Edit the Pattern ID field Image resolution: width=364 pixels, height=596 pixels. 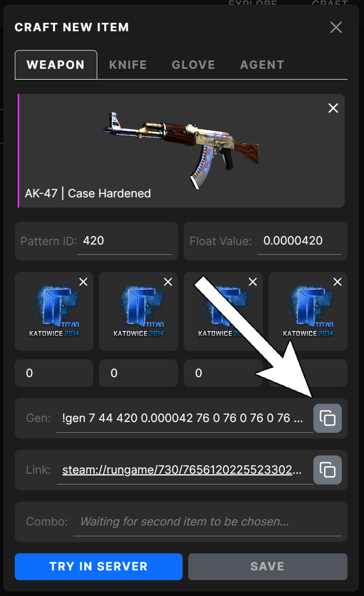[x=125, y=241]
